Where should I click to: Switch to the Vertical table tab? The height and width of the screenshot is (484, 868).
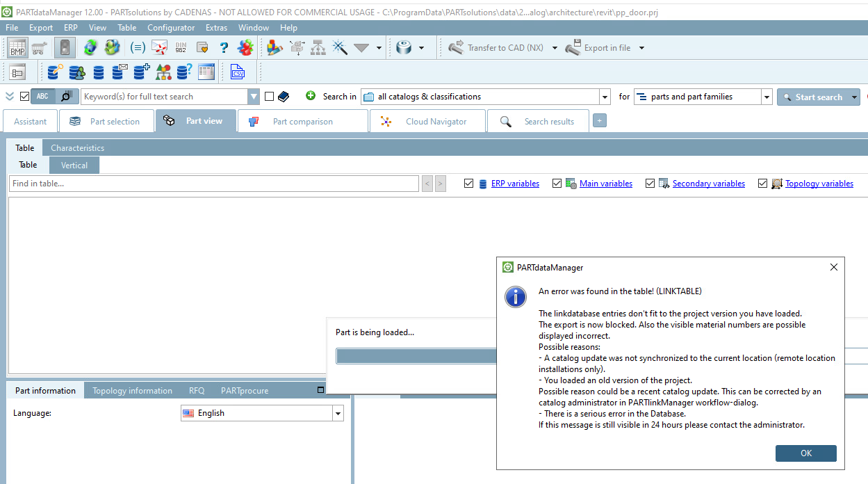coord(74,165)
